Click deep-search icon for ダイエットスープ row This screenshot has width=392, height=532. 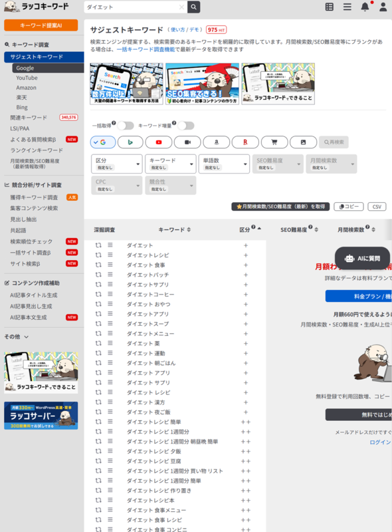click(98, 324)
